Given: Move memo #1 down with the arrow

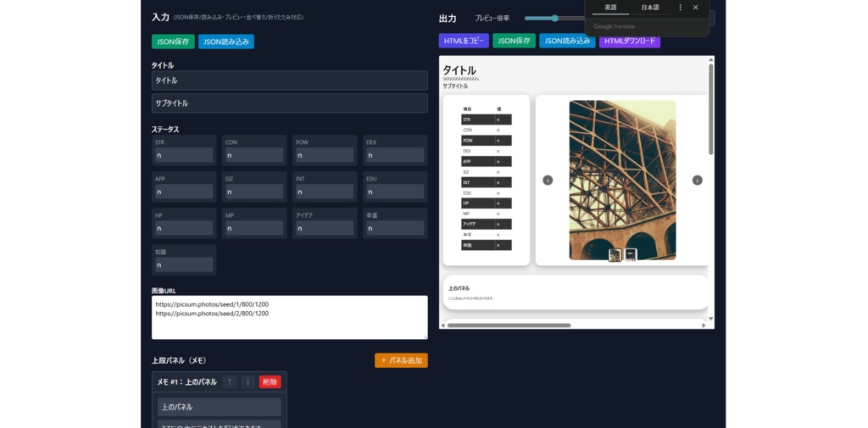Looking at the screenshot, I should tap(248, 382).
